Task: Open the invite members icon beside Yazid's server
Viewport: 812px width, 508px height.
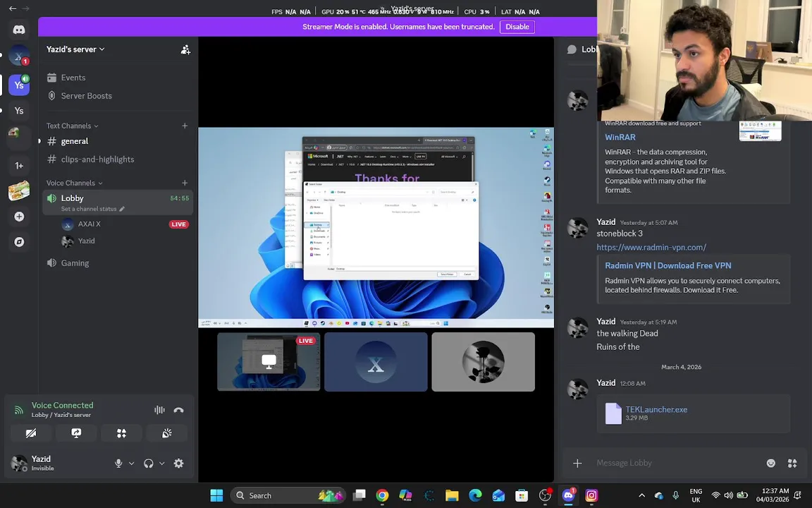Action: (185, 50)
